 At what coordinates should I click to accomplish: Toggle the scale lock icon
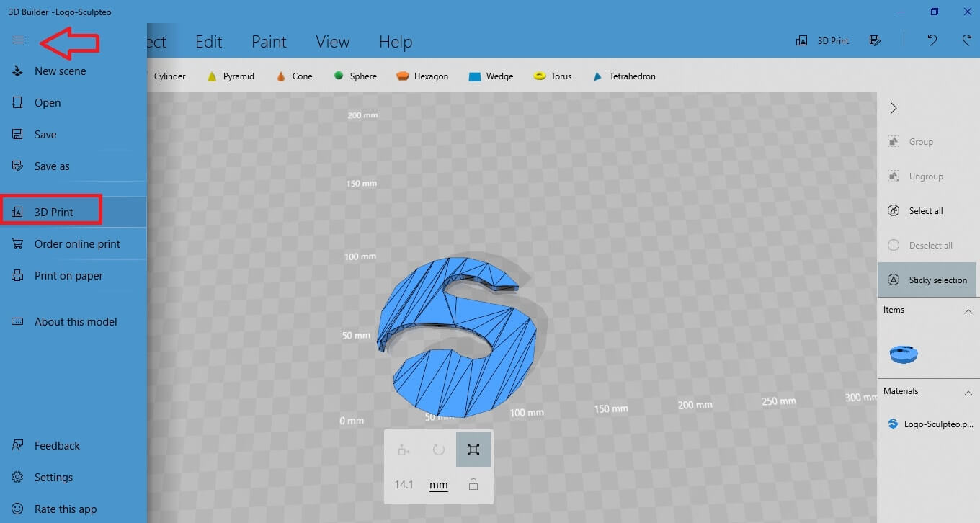(473, 485)
